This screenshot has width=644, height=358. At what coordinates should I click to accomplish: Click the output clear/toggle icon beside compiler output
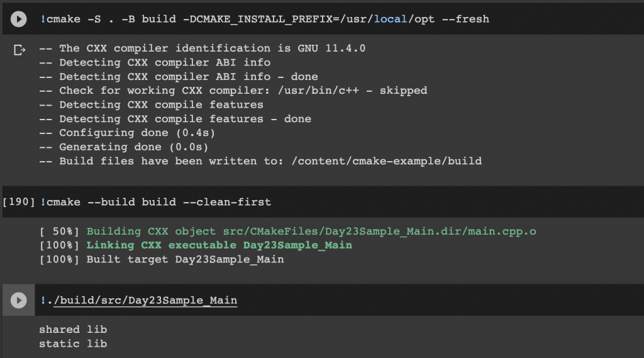pos(19,50)
